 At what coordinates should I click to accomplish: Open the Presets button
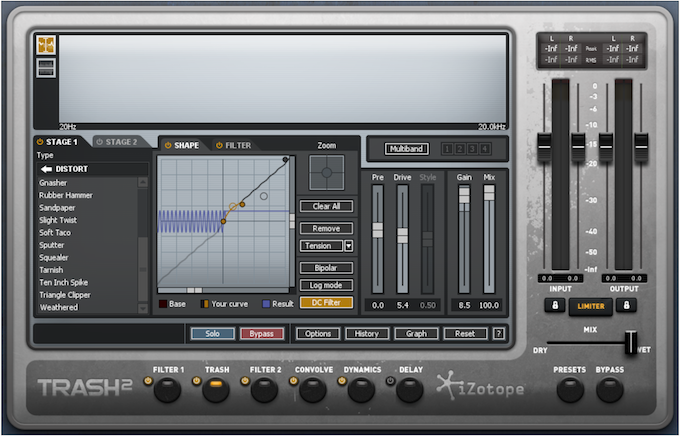click(570, 389)
